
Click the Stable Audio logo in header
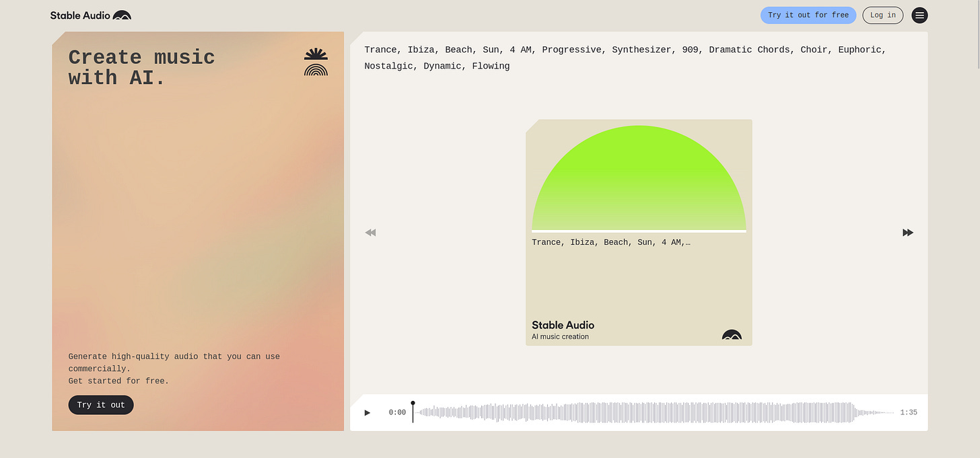click(91, 15)
